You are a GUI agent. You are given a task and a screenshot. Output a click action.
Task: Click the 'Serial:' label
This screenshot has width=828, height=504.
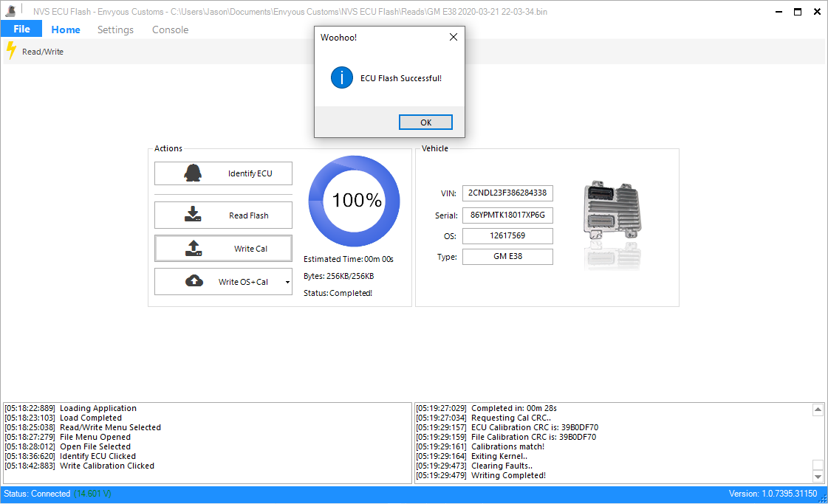click(x=446, y=215)
